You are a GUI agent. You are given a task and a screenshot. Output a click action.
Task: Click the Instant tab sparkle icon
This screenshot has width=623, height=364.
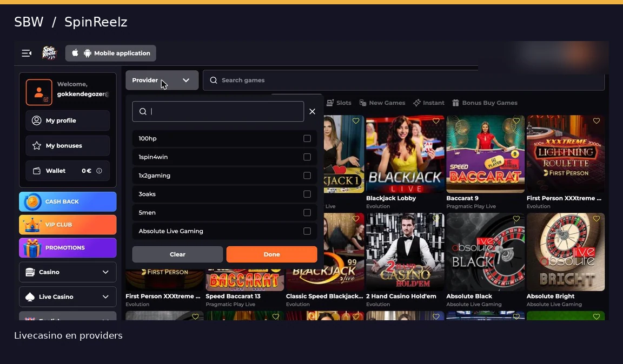[x=416, y=103]
